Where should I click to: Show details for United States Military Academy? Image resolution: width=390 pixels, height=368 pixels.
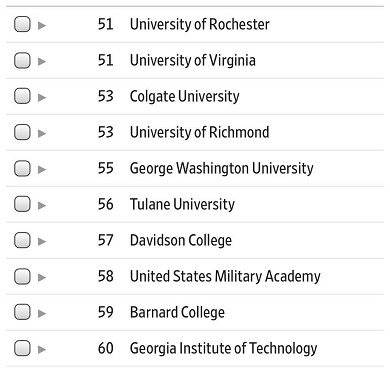(42, 277)
